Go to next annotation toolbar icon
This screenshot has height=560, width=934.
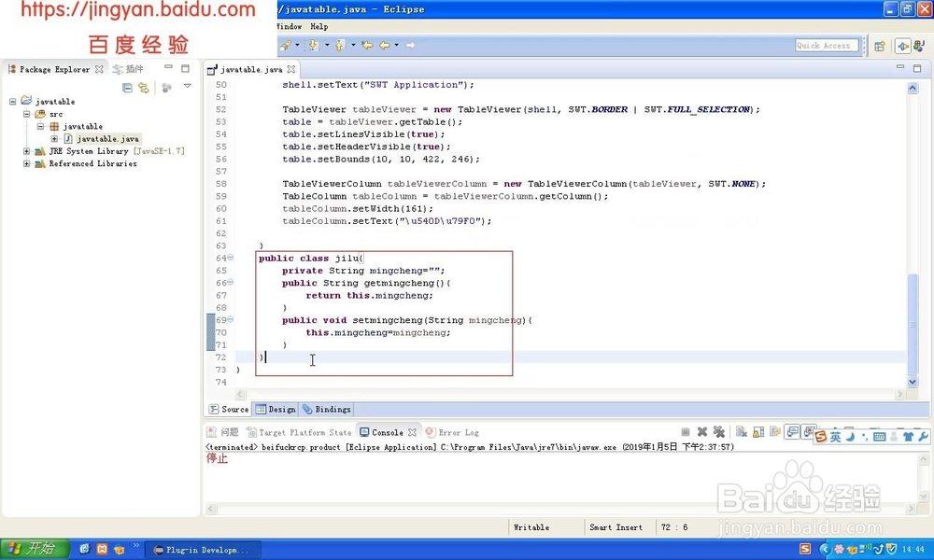click(x=313, y=45)
